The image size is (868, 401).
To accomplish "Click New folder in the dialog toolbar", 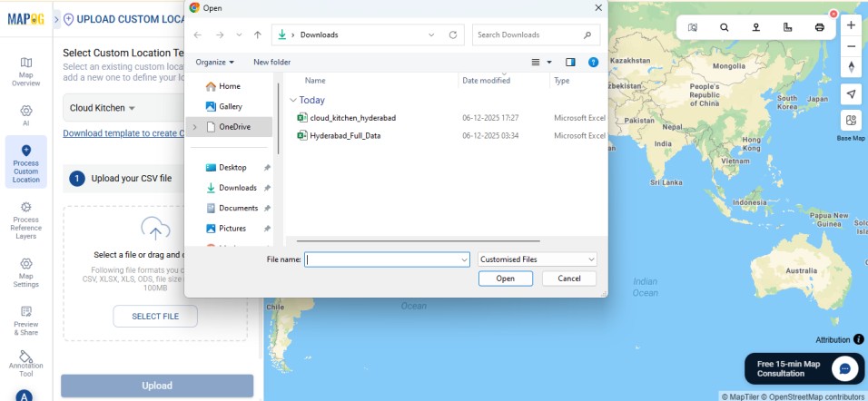I will coord(271,62).
